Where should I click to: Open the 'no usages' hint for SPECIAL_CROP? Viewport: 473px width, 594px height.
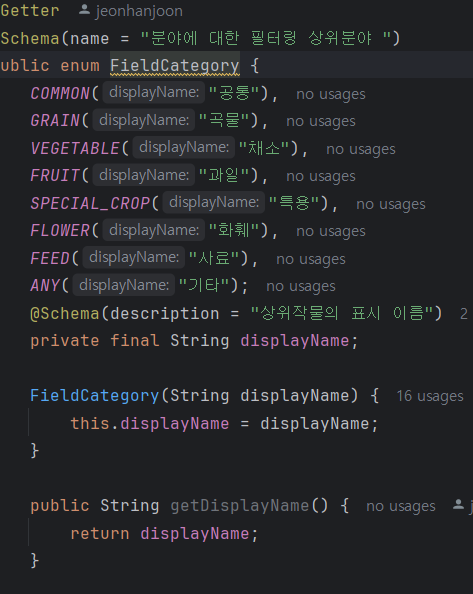coord(391,204)
